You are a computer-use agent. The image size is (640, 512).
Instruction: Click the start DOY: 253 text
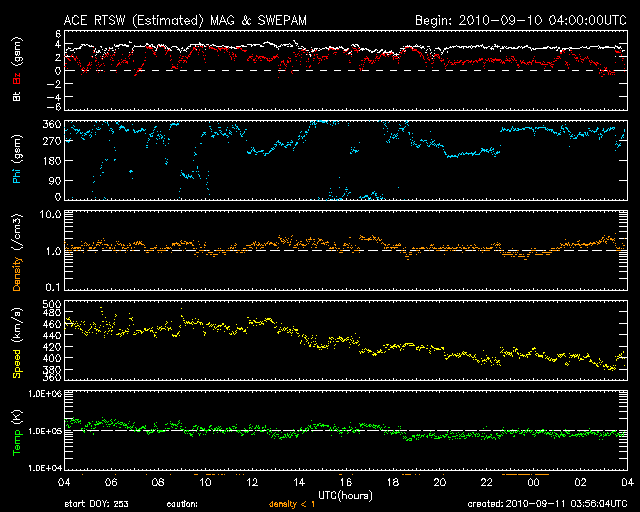click(96, 504)
